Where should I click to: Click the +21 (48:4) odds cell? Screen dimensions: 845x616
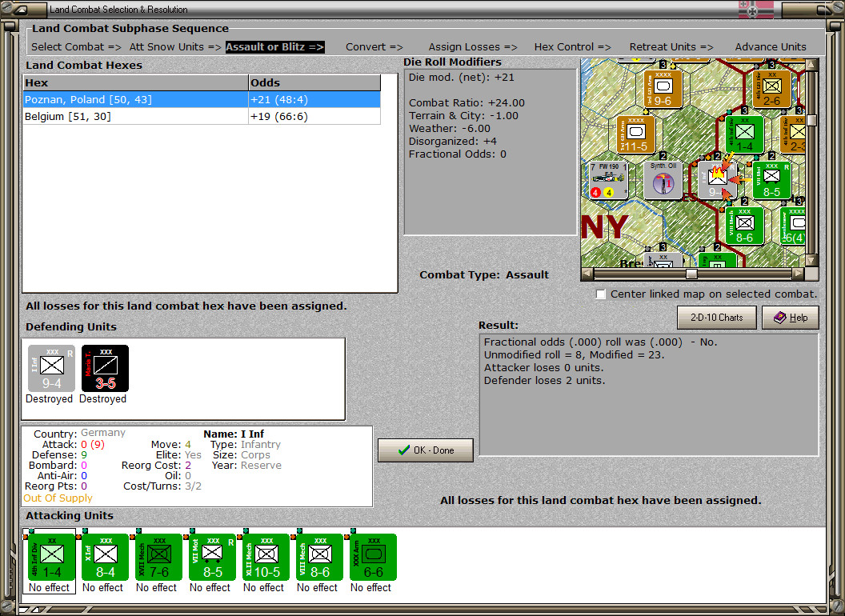[x=314, y=100]
